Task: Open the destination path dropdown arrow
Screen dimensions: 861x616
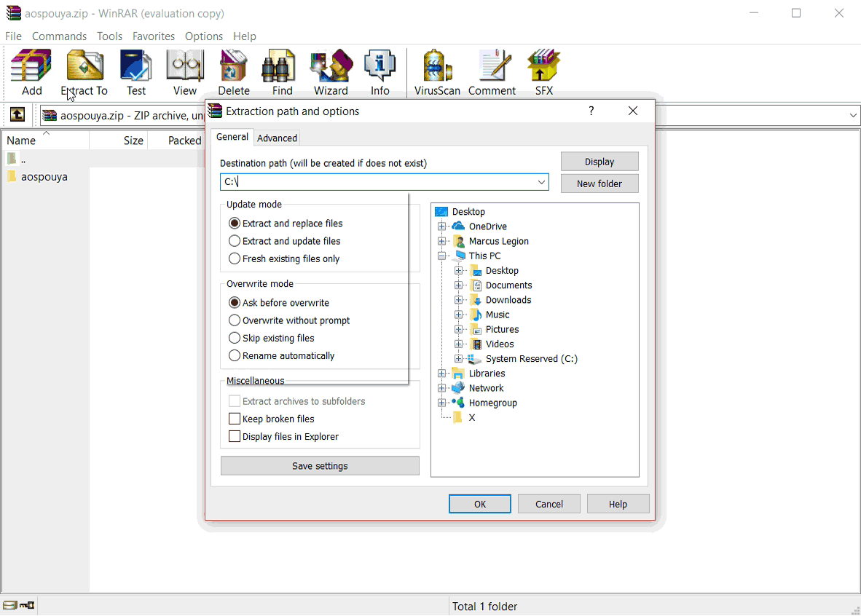Action: pos(541,182)
